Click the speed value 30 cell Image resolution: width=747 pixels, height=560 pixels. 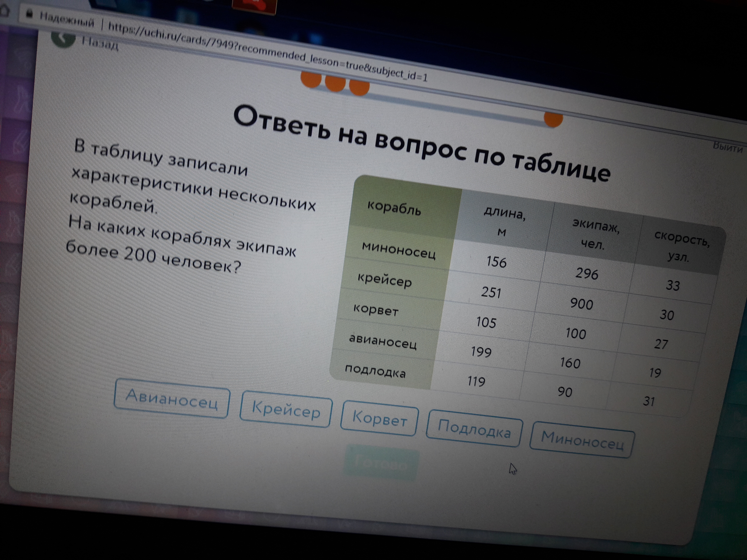pos(667,315)
